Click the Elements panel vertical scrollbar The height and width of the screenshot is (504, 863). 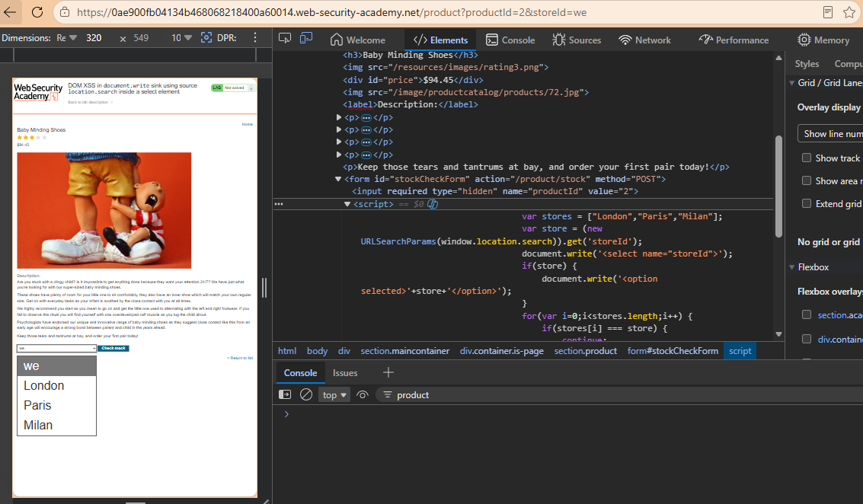click(778, 187)
